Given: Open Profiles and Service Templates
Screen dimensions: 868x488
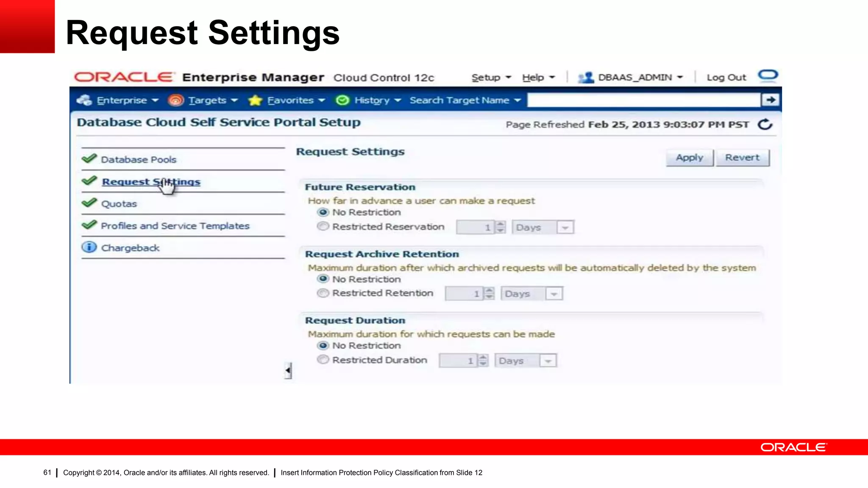Looking at the screenshot, I should [175, 226].
